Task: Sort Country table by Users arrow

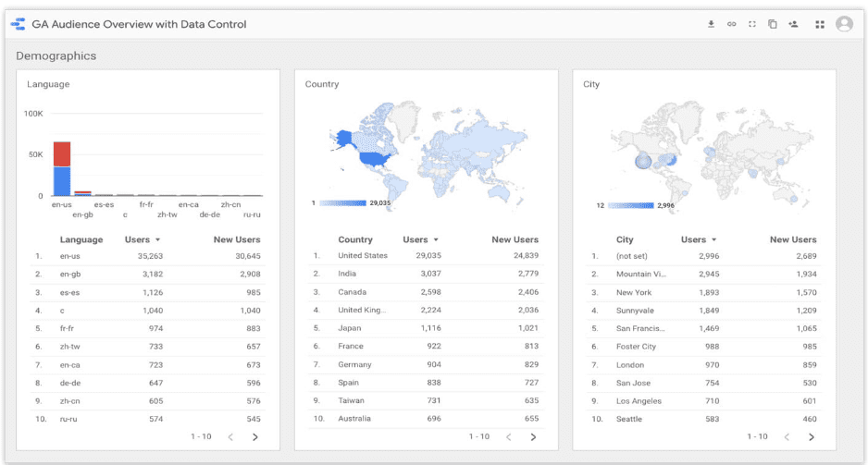Action: point(436,240)
